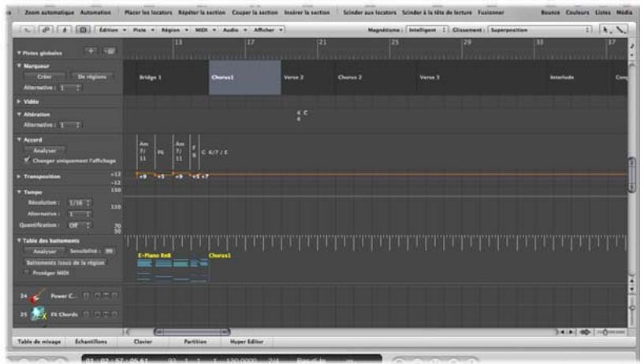The width and height of the screenshot is (644, 364).
Task: Click the Zoom automatique toolbar button
Action: point(50,13)
